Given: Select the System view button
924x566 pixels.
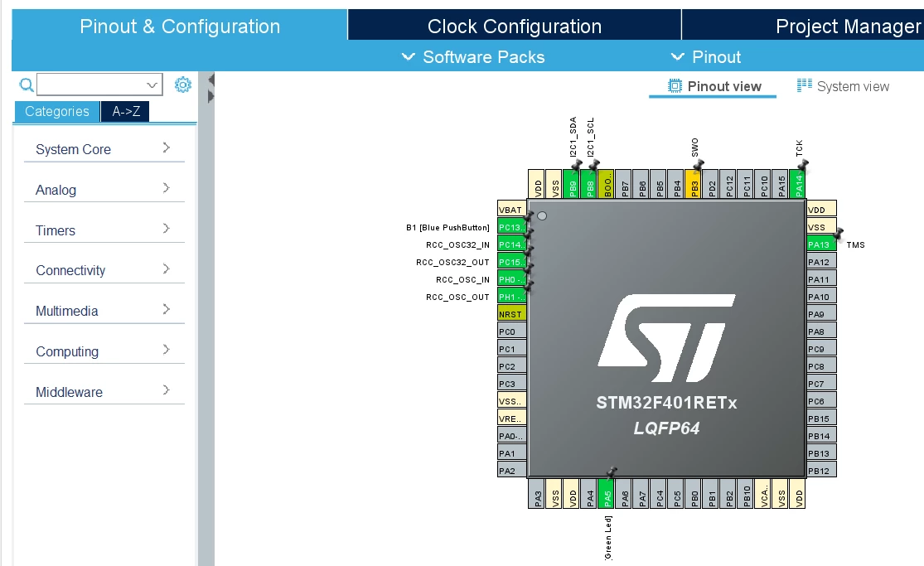Looking at the screenshot, I should 843,86.
